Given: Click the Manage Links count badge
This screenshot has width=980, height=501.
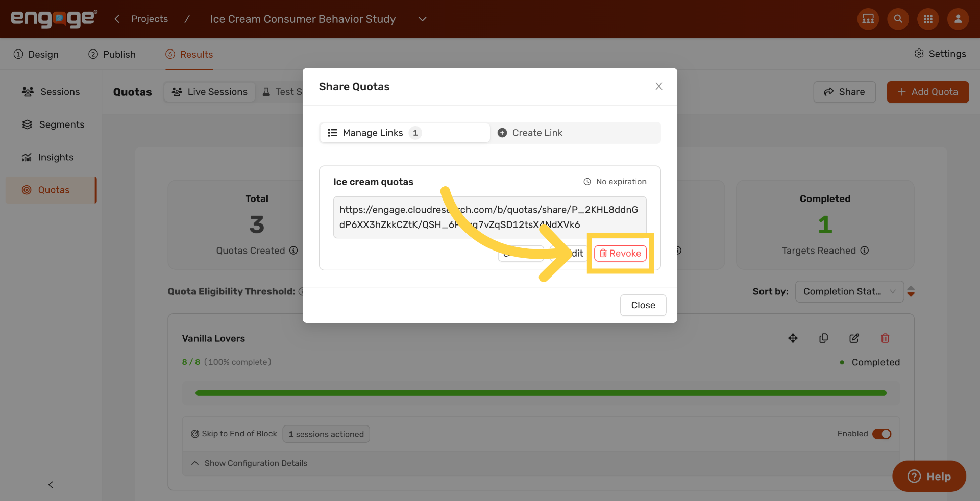Looking at the screenshot, I should [x=415, y=133].
